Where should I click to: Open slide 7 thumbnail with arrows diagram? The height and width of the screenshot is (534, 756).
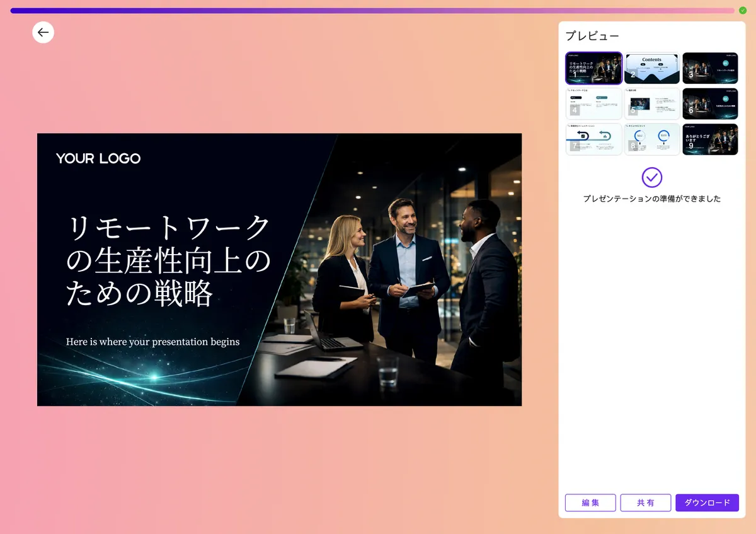(593, 139)
